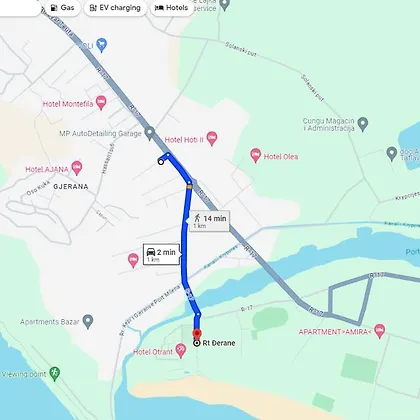The height and width of the screenshot is (420, 420).
Task: Open the Apartments Bazar location pin
Action: (x=88, y=322)
